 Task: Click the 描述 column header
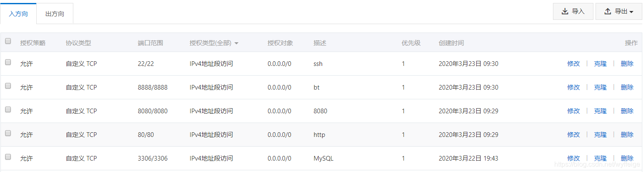[x=320, y=43]
